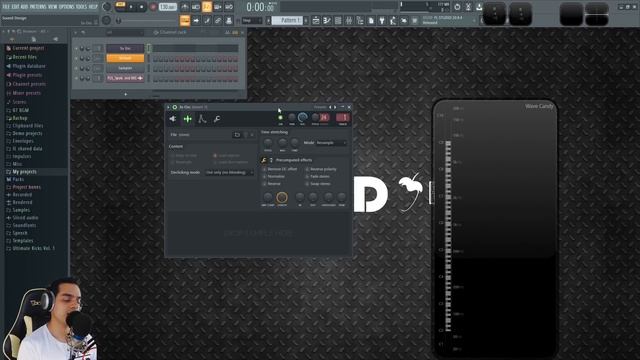Toggle the metronome icon

point(185,7)
